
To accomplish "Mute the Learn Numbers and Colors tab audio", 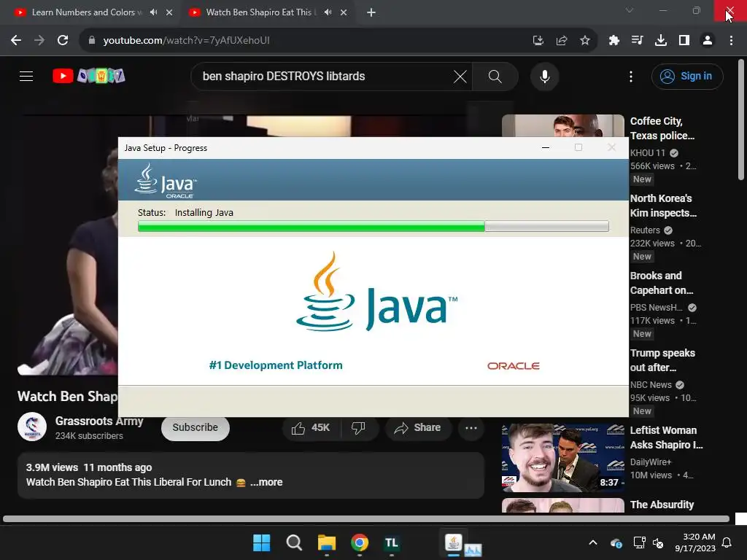I will (x=153, y=12).
